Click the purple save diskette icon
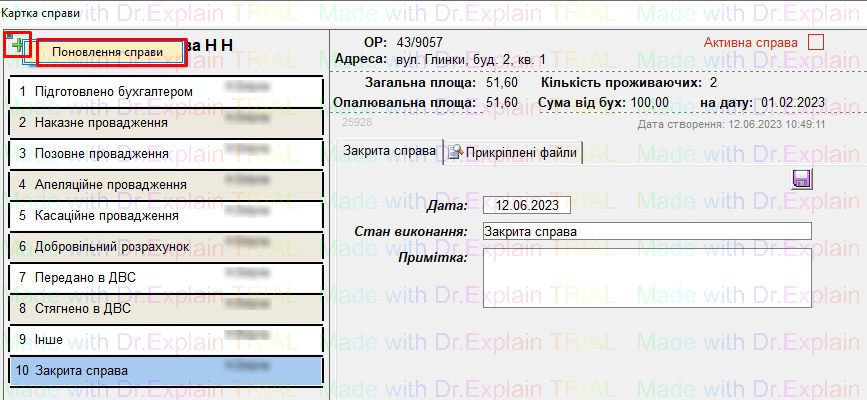This screenshot has height=400, width=867. click(801, 179)
